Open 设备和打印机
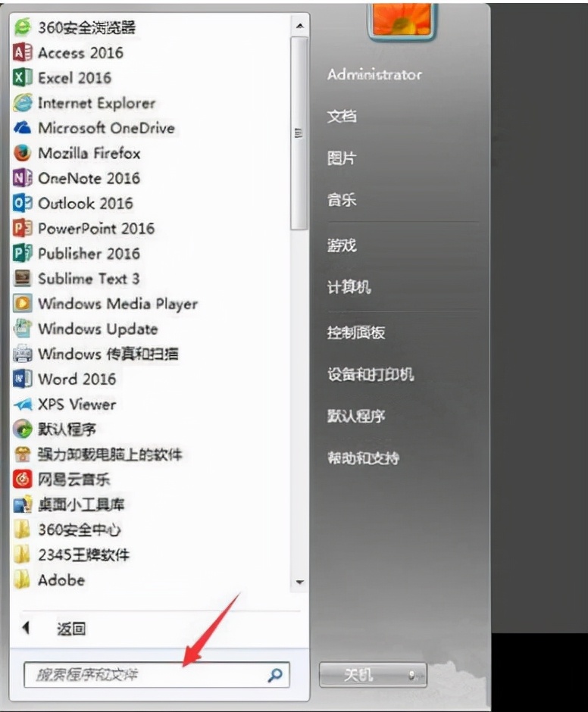 [371, 374]
